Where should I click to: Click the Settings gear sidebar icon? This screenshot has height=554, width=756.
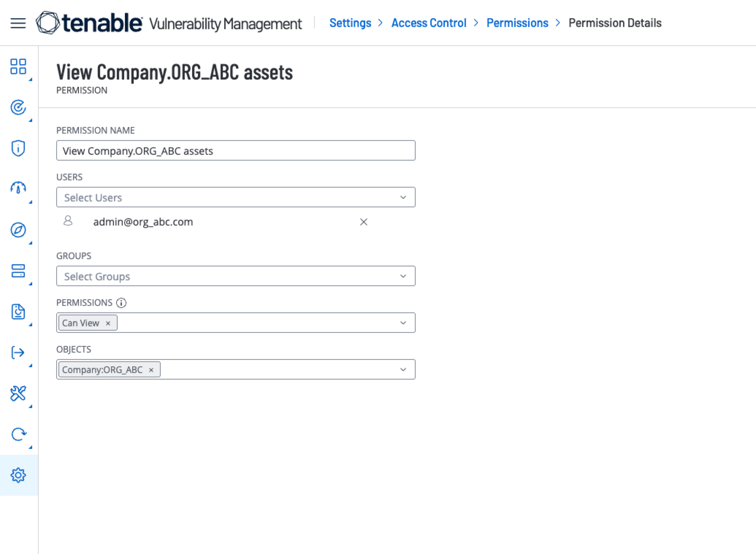click(18, 475)
